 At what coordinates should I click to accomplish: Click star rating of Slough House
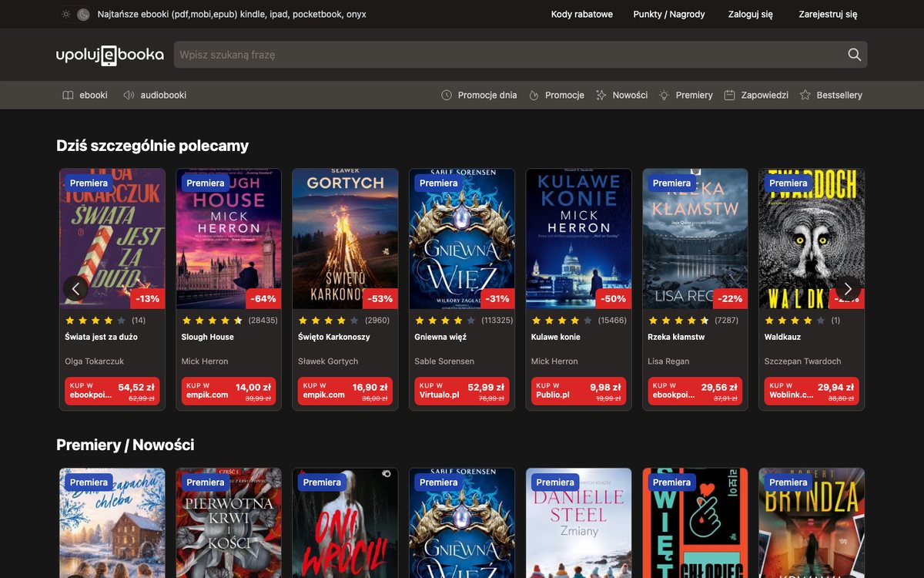pyautogui.click(x=213, y=320)
